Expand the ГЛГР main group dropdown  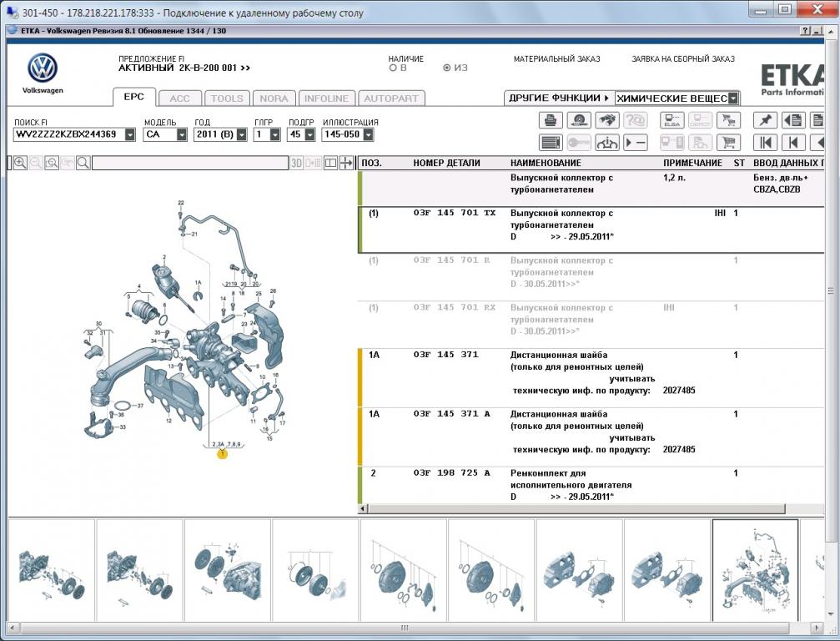coord(274,134)
